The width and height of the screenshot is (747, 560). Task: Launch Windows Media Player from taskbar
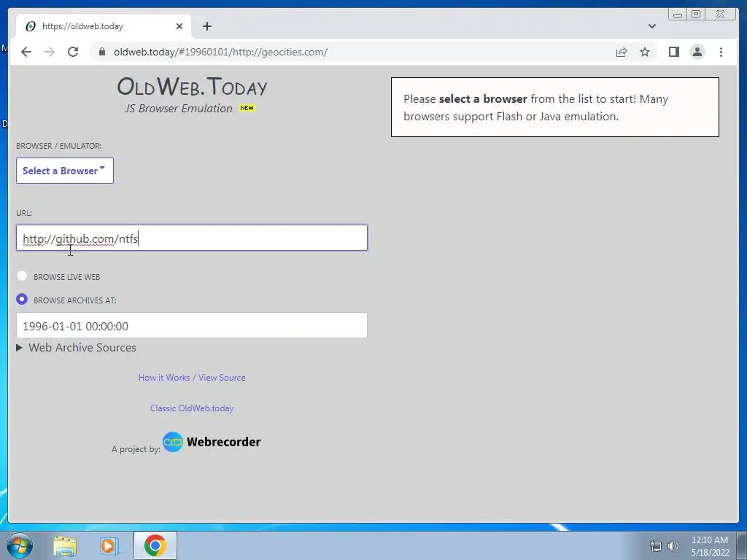point(109,546)
